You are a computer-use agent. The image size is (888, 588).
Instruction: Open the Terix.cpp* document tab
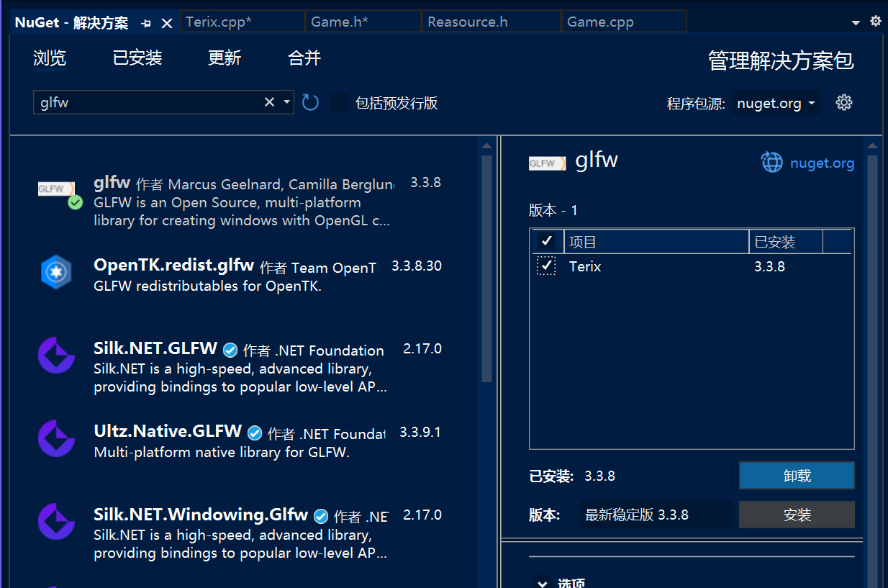click(x=242, y=22)
